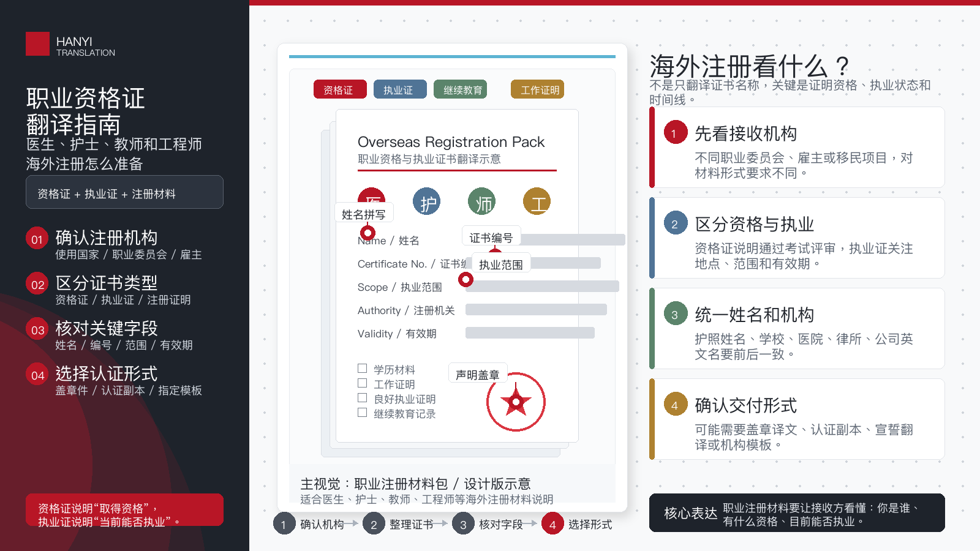Select the red 资格证 tag
The image size is (980, 551).
pos(340,89)
